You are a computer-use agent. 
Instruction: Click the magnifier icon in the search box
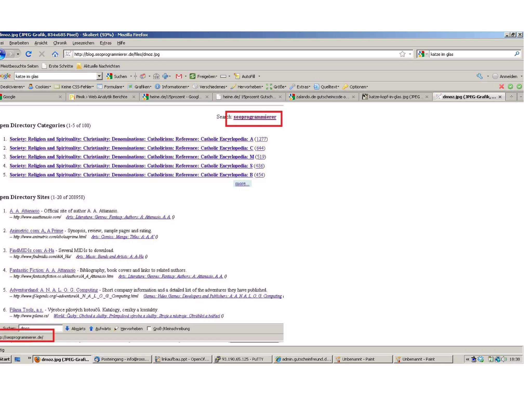(517, 54)
